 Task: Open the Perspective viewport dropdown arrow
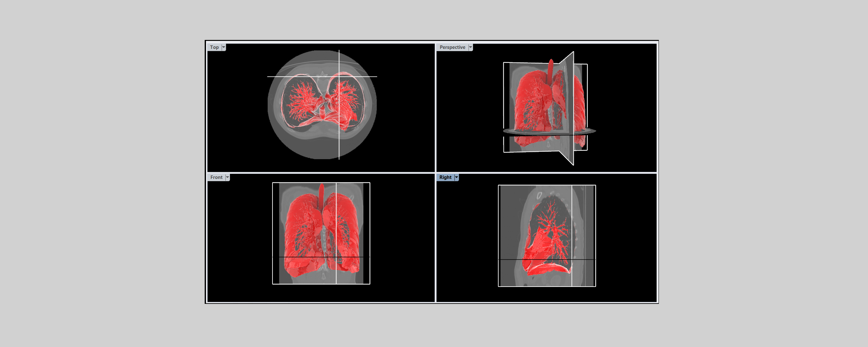(x=471, y=47)
